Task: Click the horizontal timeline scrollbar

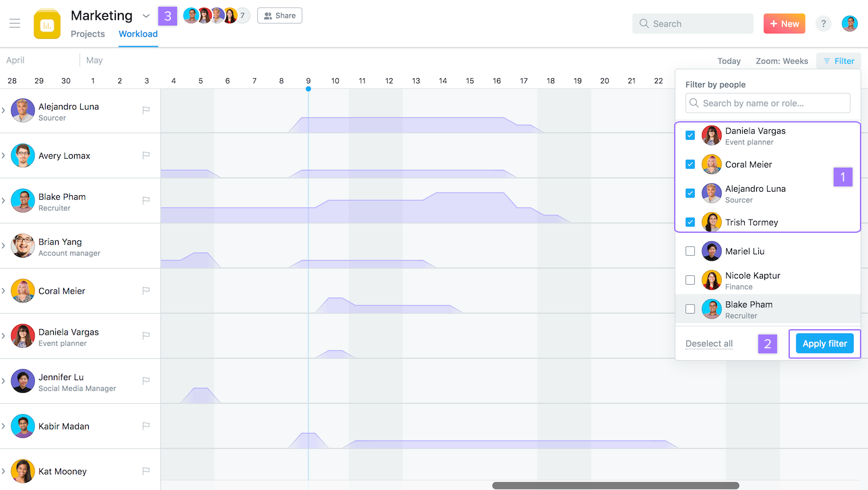Action: [x=615, y=485]
